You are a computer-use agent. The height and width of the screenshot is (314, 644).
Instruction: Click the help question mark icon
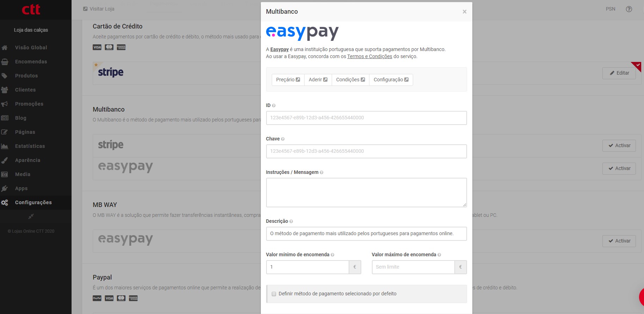[x=629, y=9]
